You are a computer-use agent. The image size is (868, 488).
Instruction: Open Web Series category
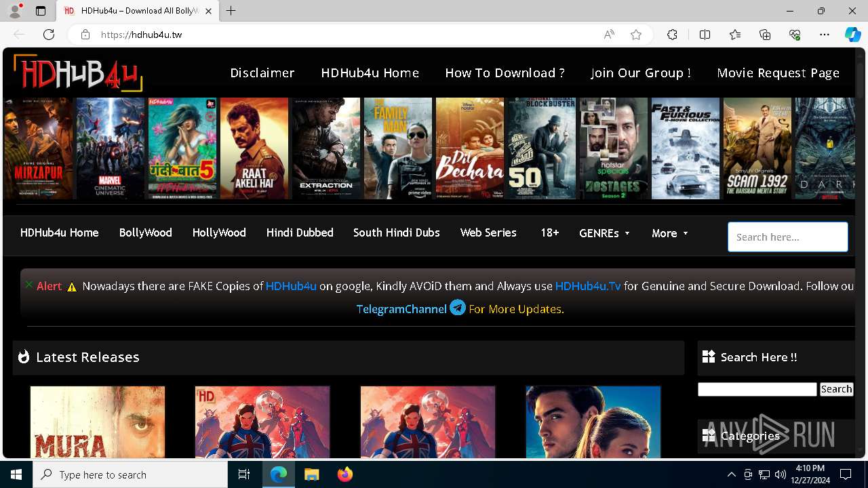[x=488, y=232]
